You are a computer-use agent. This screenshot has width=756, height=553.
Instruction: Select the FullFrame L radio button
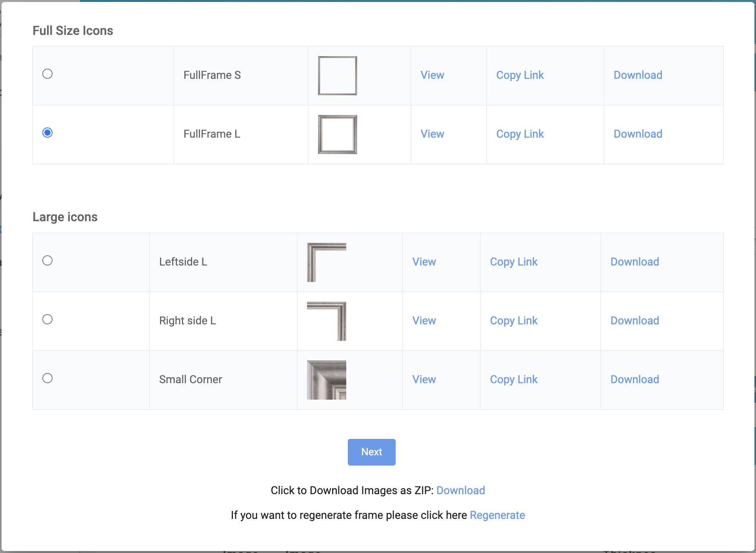pos(47,133)
